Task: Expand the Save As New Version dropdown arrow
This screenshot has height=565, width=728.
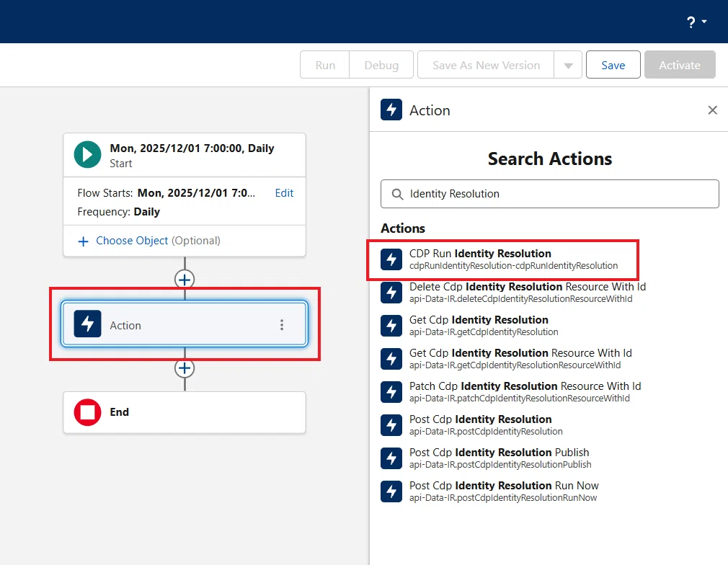Action: click(568, 65)
